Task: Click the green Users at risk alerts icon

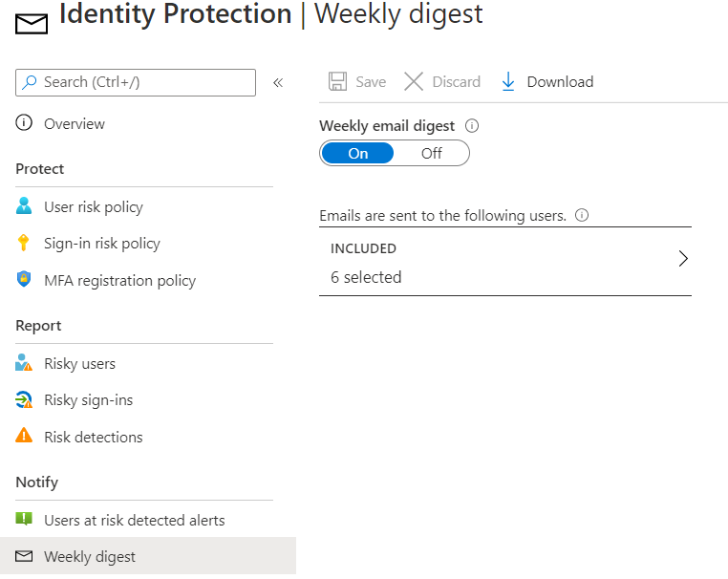Action: point(24,519)
